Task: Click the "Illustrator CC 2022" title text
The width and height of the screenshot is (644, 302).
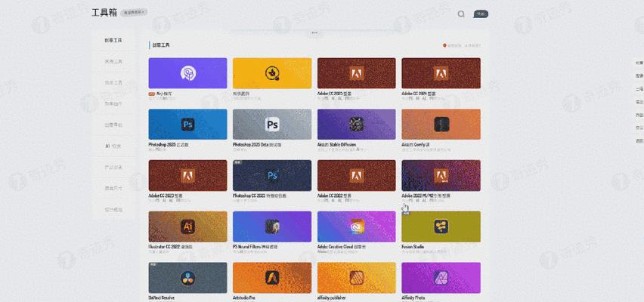Action: pyautogui.click(x=170, y=247)
